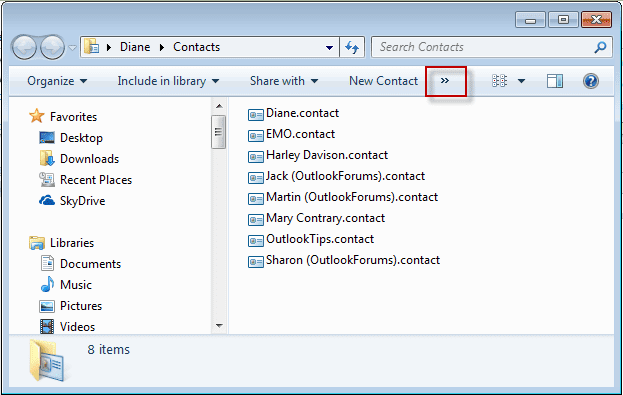Viewport: 623px width, 395px height.
Task: Click the Contacts folder icon in details pane
Action: (46, 361)
